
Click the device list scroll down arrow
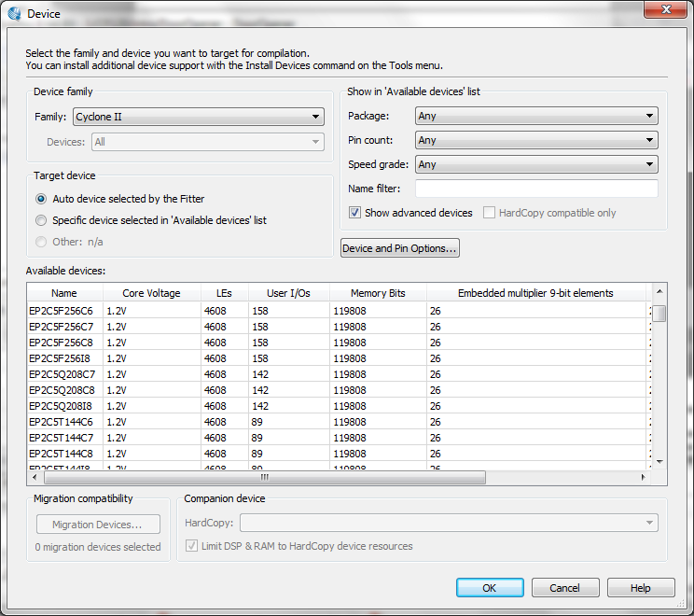659,462
